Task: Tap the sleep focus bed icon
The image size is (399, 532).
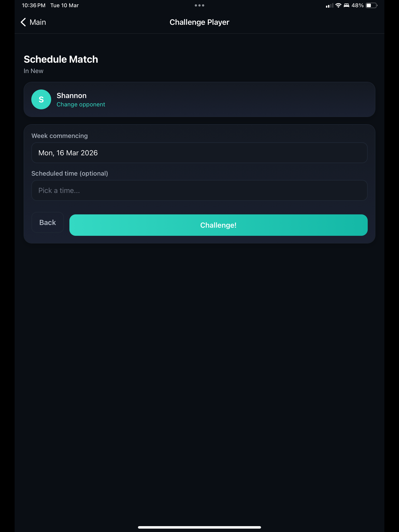Action: (346, 5)
